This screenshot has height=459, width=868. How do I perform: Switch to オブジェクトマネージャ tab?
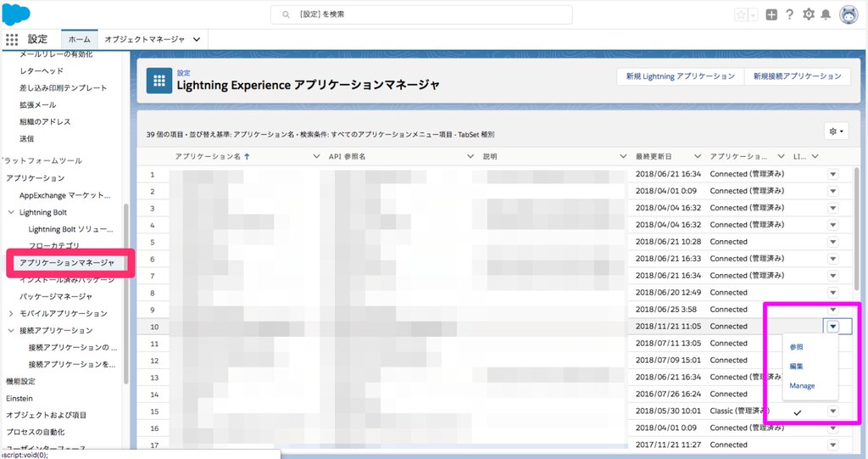(x=144, y=39)
